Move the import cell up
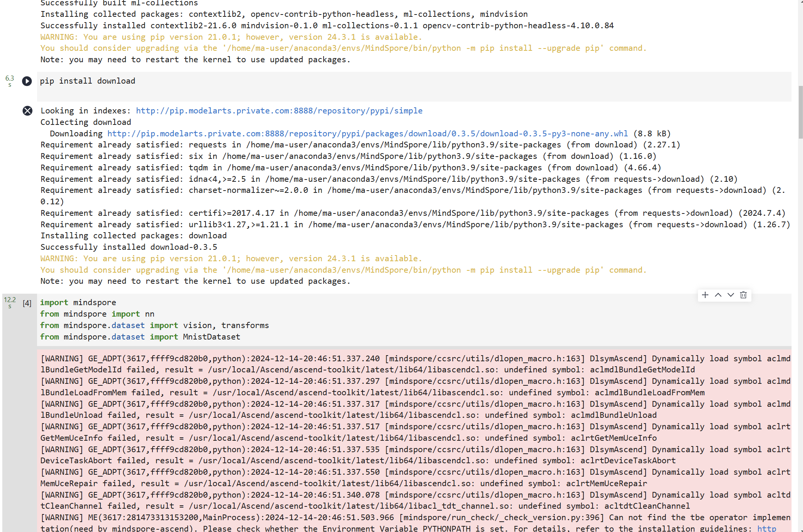Image resolution: width=803 pixels, height=532 pixels. [718, 295]
